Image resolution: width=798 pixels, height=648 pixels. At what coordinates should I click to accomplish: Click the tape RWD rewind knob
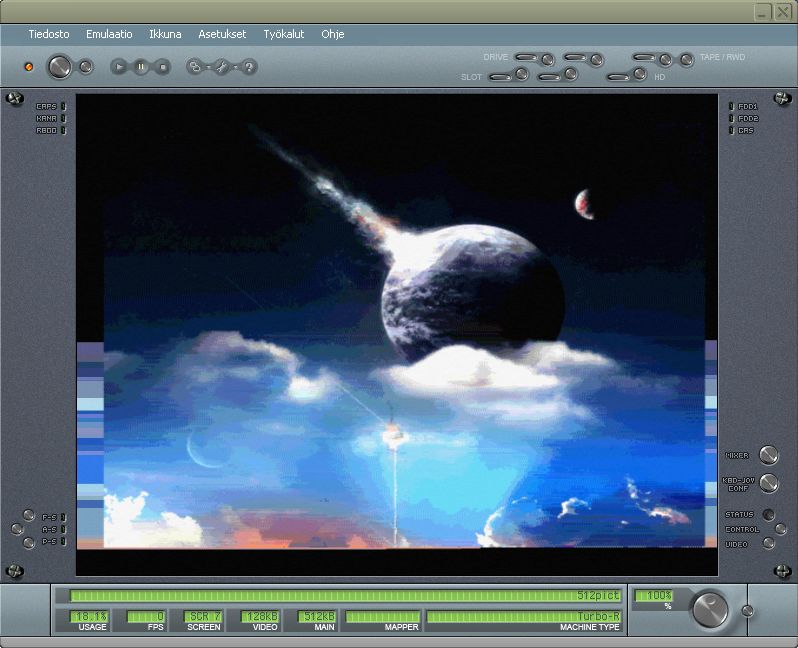687,60
